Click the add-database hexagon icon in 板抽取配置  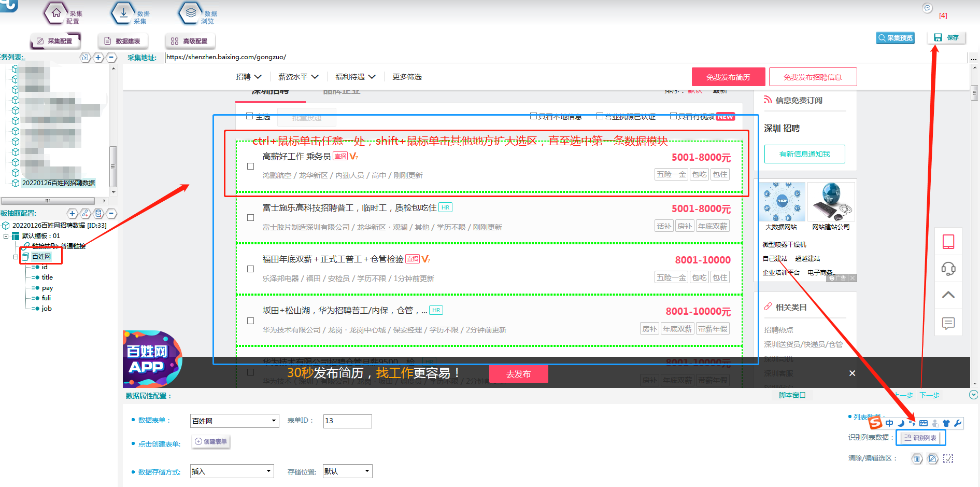(98, 213)
